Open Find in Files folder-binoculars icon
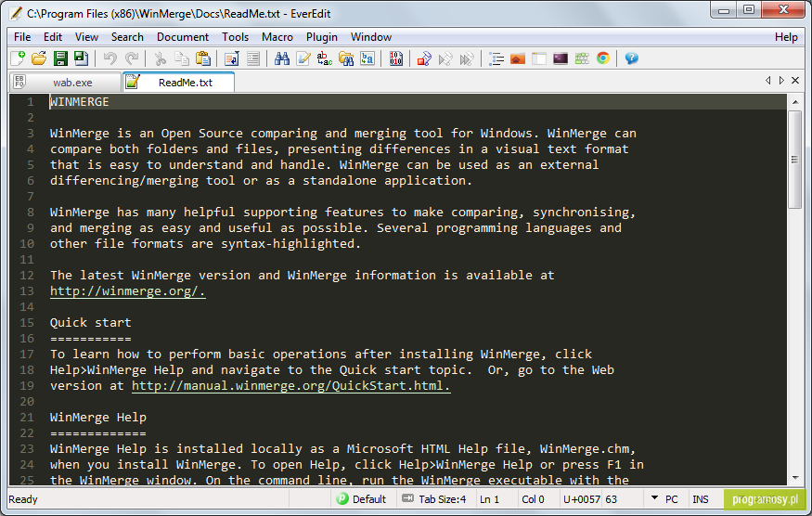This screenshot has height=516, width=812. pos(346,58)
